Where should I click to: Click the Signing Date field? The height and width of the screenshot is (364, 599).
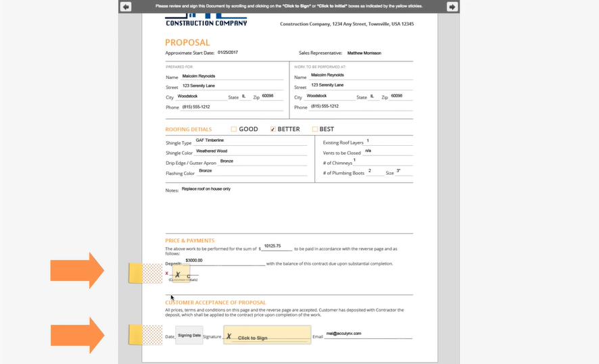(189, 335)
